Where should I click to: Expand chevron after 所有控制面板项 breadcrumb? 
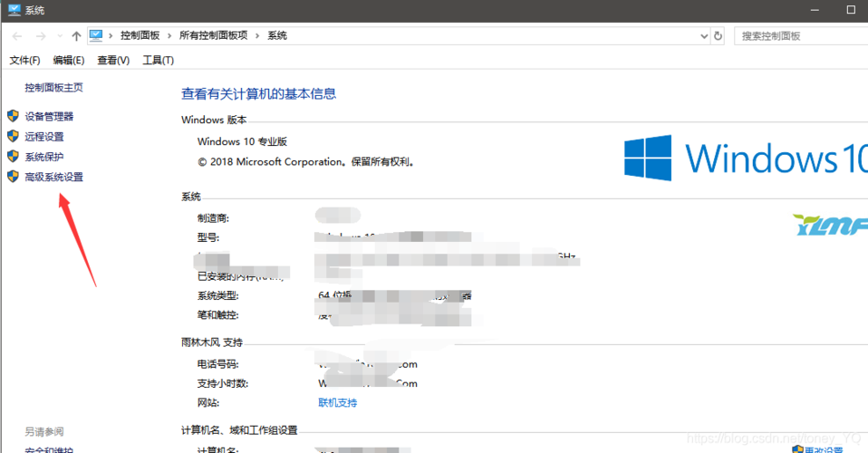point(257,36)
